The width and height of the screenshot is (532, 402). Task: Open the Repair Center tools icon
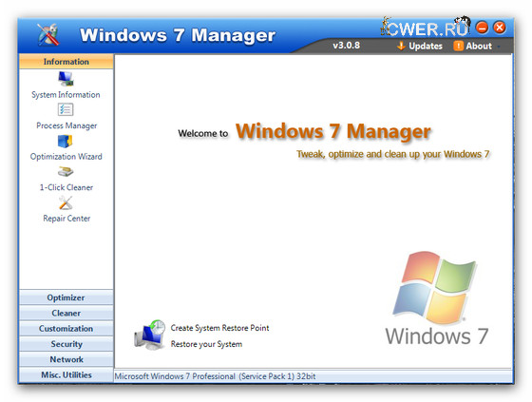tap(66, 203)
